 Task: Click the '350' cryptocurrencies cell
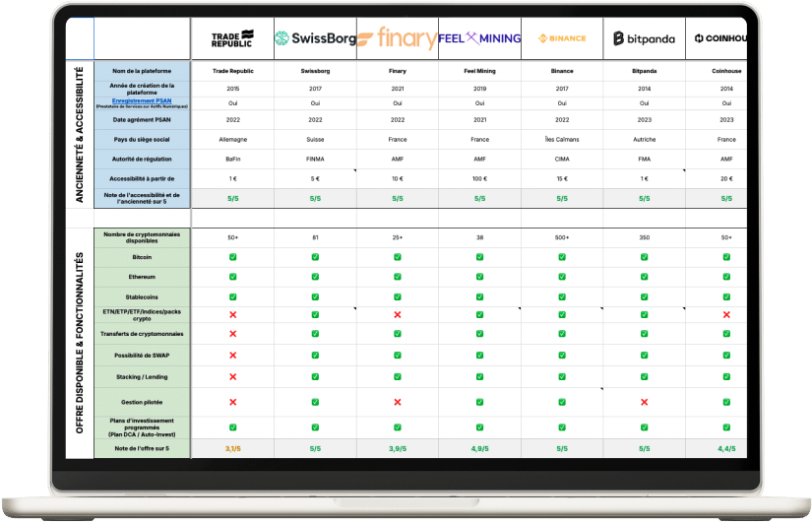pyautogui.click(x=645, y=238)
